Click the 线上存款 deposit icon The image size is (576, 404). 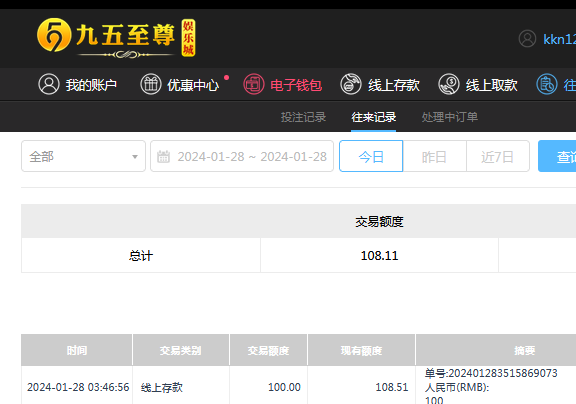coord(351,84)
